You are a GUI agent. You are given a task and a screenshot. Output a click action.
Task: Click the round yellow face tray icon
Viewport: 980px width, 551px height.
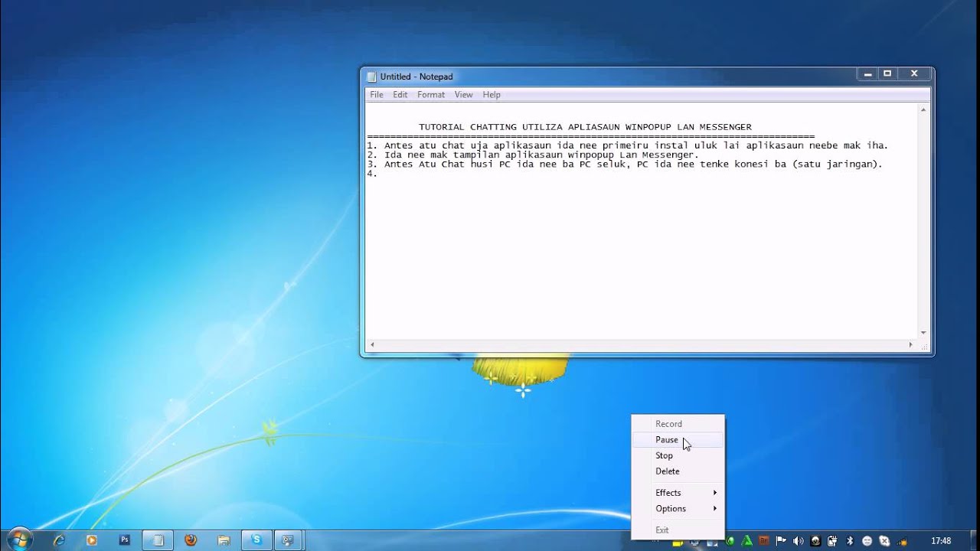[x=867, y=541]
